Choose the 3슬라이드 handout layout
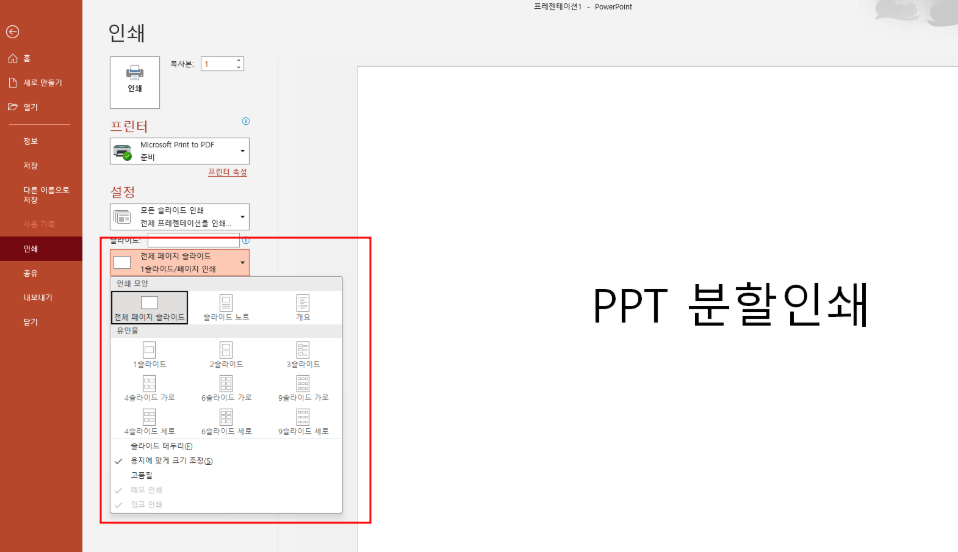Viewport: 958px width, 552px height. 303,354
